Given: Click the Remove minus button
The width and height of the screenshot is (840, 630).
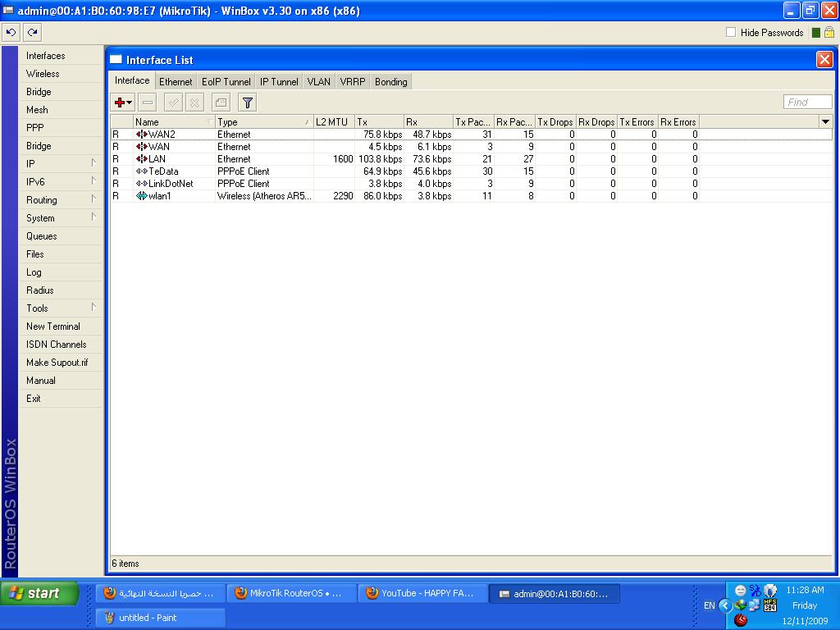Looking at the screenshot, I should point(148,103).
